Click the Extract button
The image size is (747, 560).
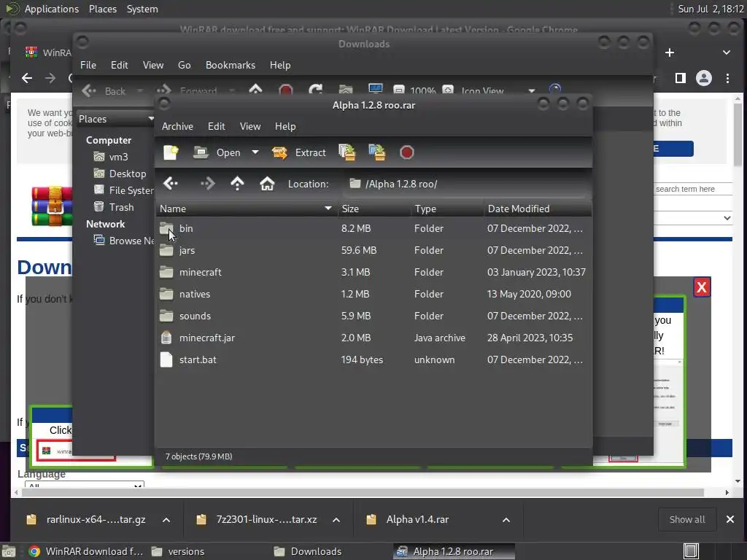click(298, 152)
